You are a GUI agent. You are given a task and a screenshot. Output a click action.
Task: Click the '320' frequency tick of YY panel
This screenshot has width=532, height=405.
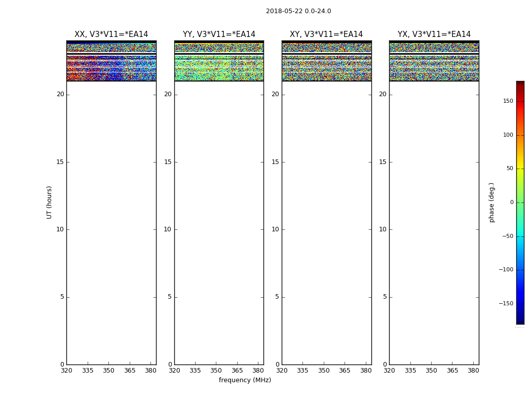coord(174,371)
